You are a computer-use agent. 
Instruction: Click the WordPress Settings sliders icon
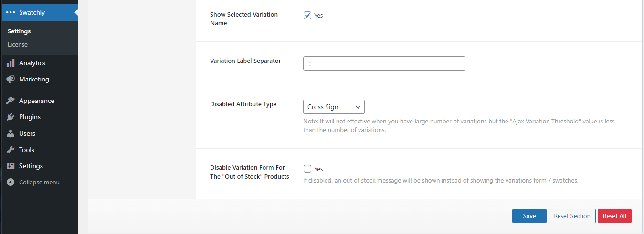(11, 166)
